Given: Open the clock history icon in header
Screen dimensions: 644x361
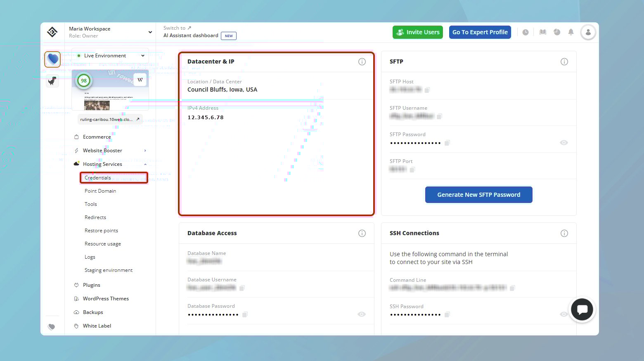Looking at the screenshot, I should click(526, 32).
